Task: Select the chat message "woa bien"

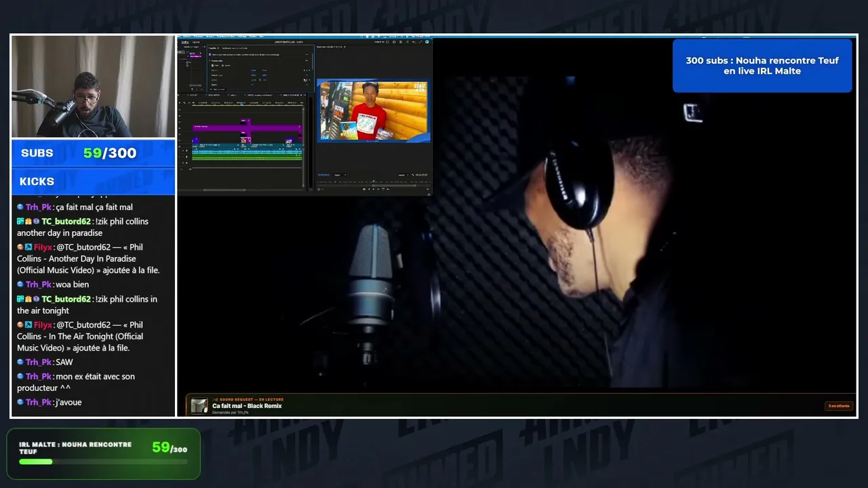Action: pos(53,285)
